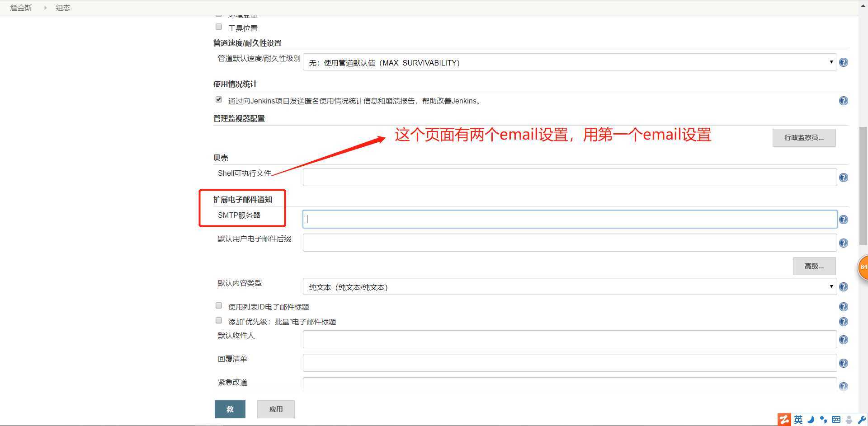Click the 行政监察员... button
The width and height of the screenshot is (868, 426).
pyautogui.click(x=804, y=138)
